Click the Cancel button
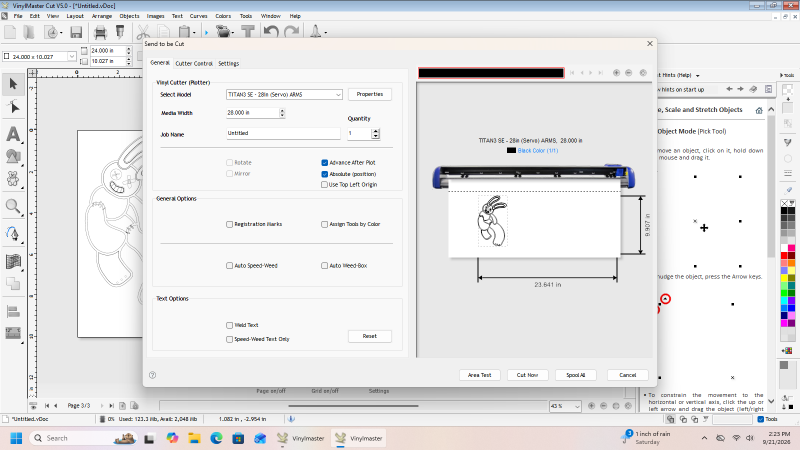 pyautogui.click(x=628, y=375)
